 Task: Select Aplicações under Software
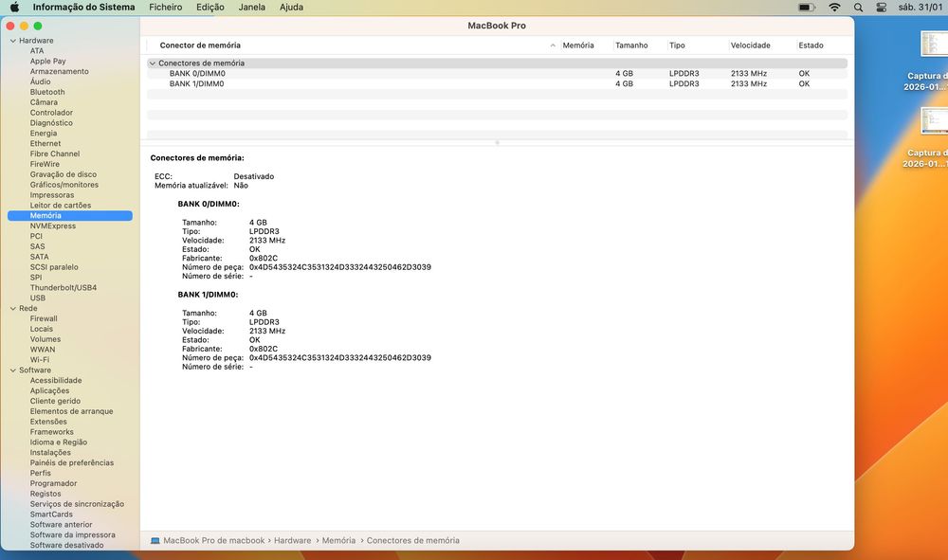49,390
